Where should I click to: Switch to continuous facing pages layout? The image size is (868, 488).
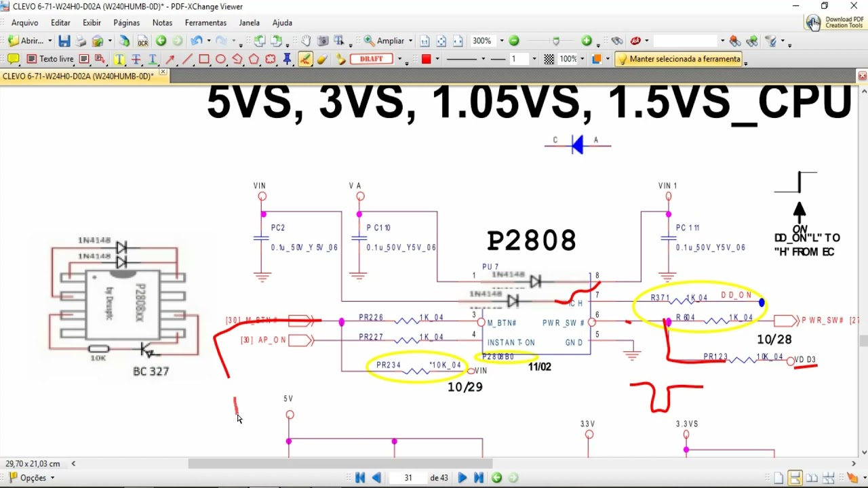[829, 478]
